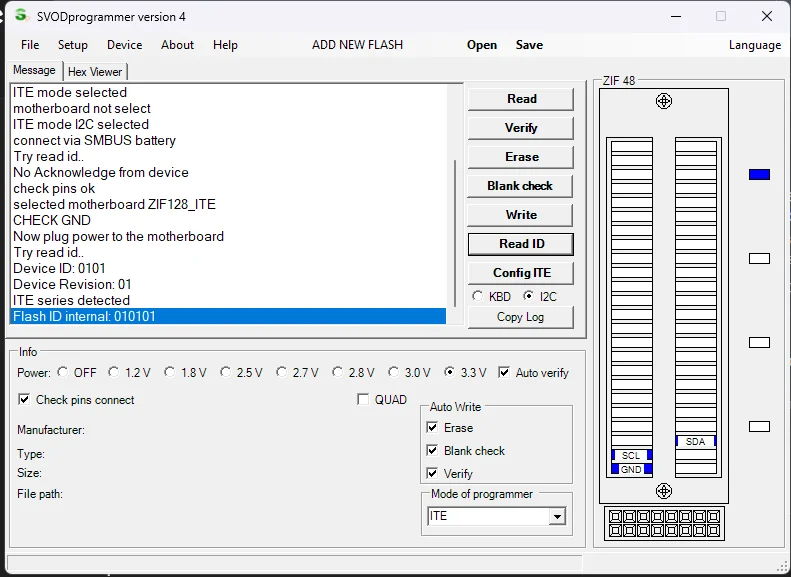Select 1.8 V power option
The width and height of the screenshot is (791, 577).
point(170,372)
